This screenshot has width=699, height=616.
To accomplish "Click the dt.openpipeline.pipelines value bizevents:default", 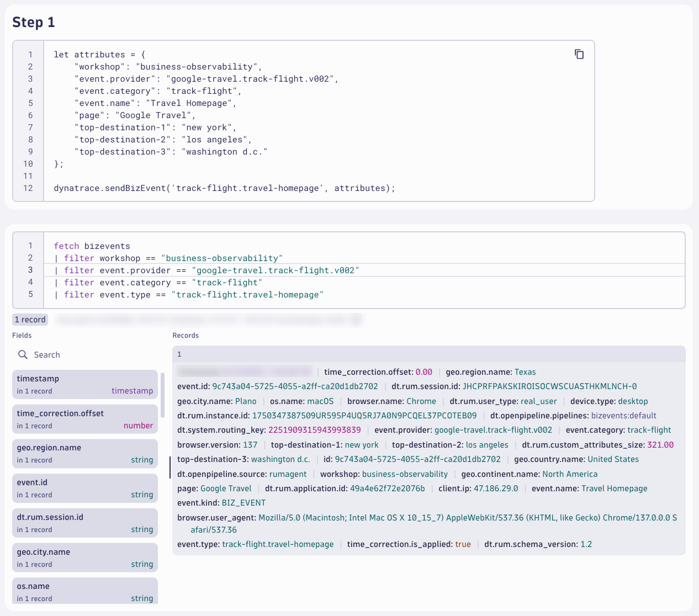I will pos(624,416).
